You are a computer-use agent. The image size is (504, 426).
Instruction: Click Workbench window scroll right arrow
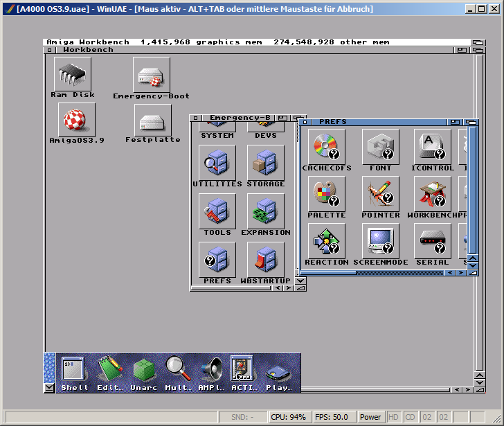pyautogui.click(x=468, y=390)
